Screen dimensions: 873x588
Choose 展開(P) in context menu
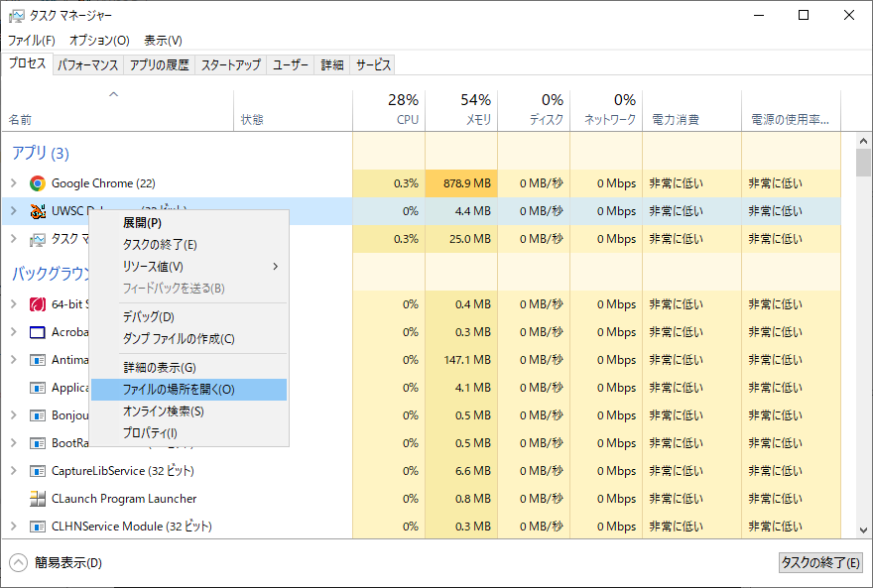(x=188, y=222)
